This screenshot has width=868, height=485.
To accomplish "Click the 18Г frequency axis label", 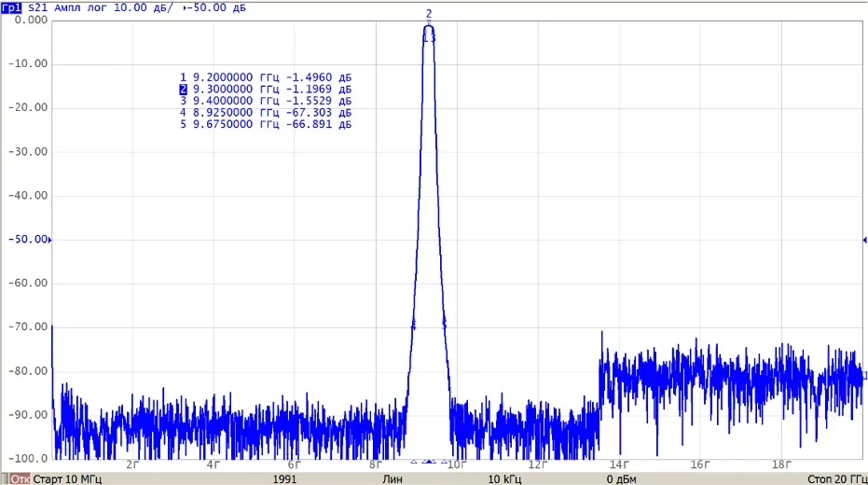I will tap(781, 464).
